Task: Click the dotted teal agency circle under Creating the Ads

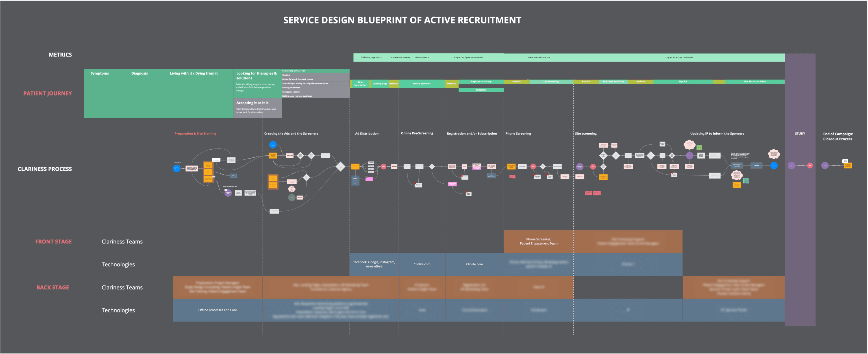Action: (x=292, y=198)
